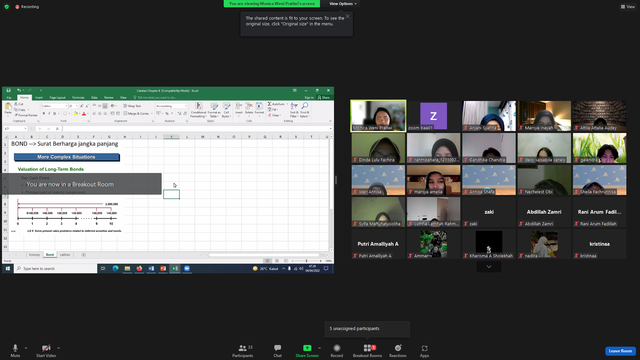640x360 pixels.
Task: Open Cell Styles gallery
Action: [227, 110]
